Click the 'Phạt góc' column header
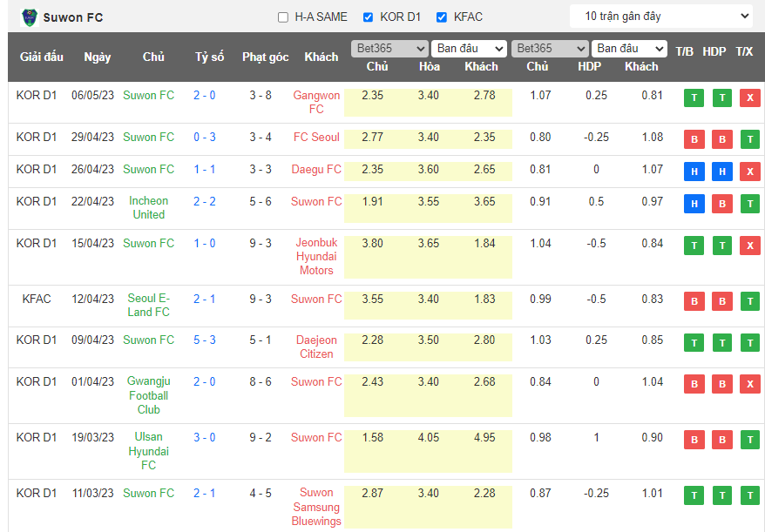The width and height of the screenshot is (765, 532). [265, 57]
